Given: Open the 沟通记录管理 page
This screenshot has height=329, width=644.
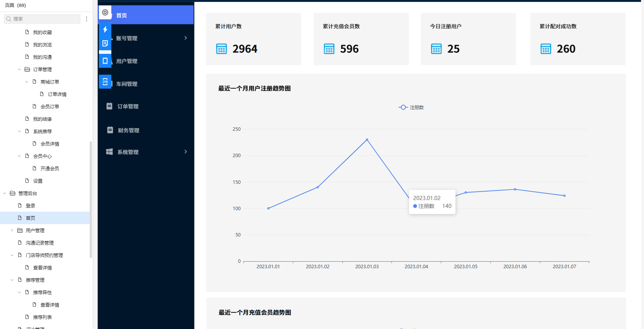Looking at the screenshot, I should click(39, 243).
